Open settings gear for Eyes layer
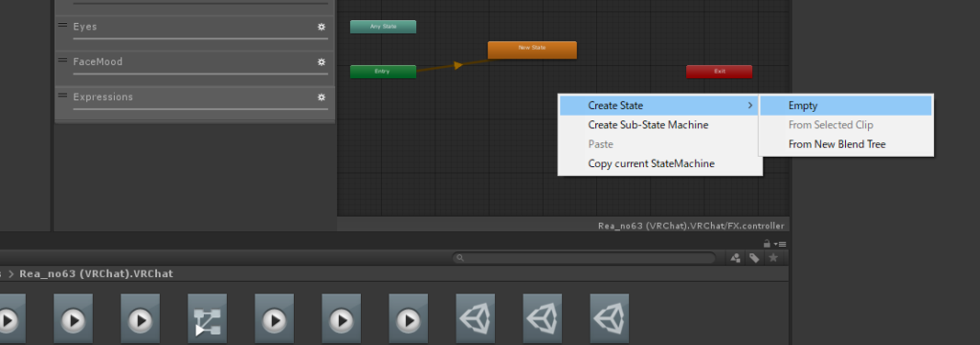The image size is (980, 345). coord(322,27)
